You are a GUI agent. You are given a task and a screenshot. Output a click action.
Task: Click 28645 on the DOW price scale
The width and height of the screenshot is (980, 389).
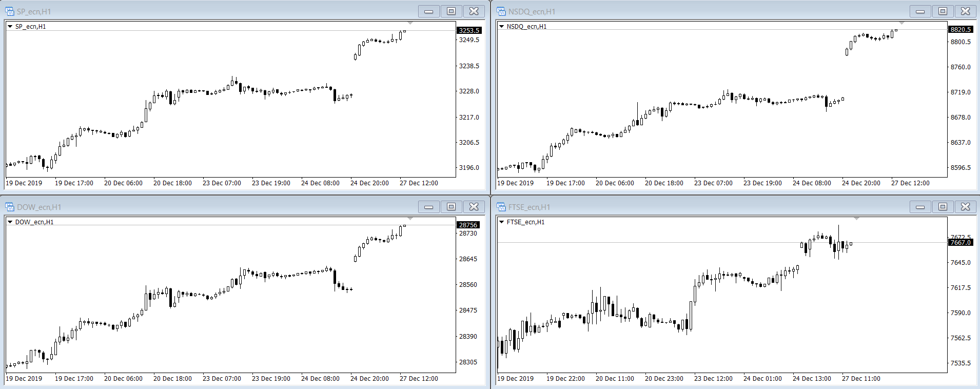pyautogui.click(x=468, y=259)
